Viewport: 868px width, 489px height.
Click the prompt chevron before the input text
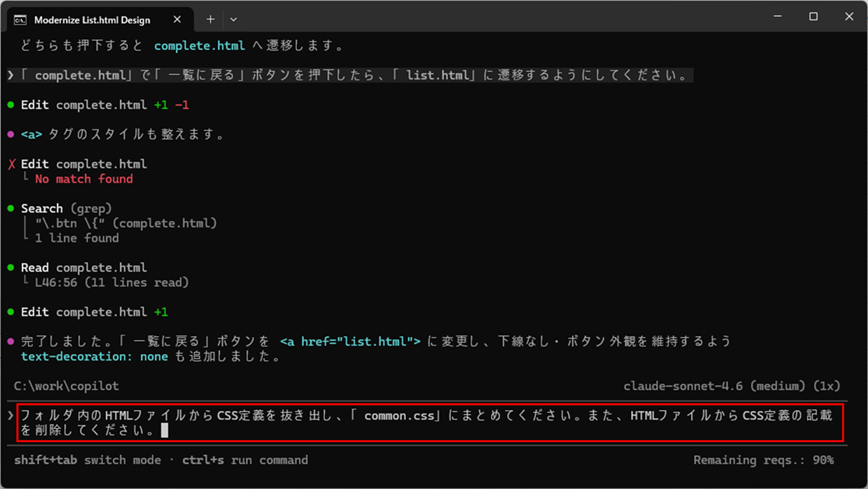tap(10, 416)
